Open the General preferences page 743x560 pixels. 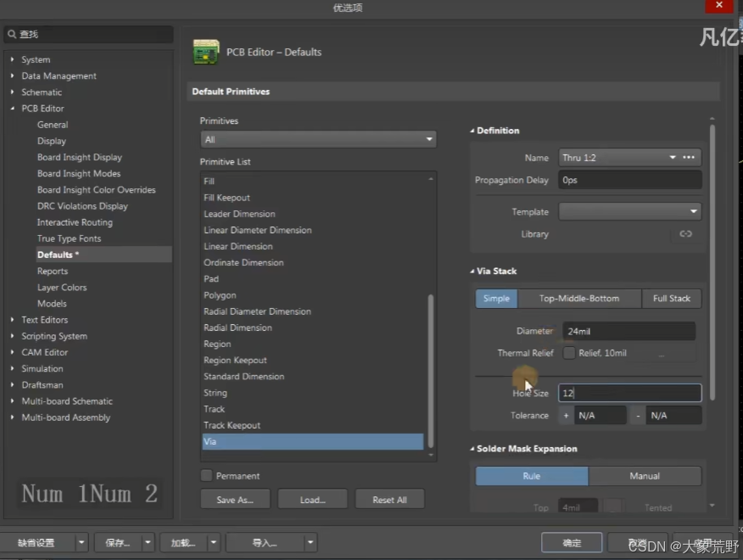click(53, 125)
